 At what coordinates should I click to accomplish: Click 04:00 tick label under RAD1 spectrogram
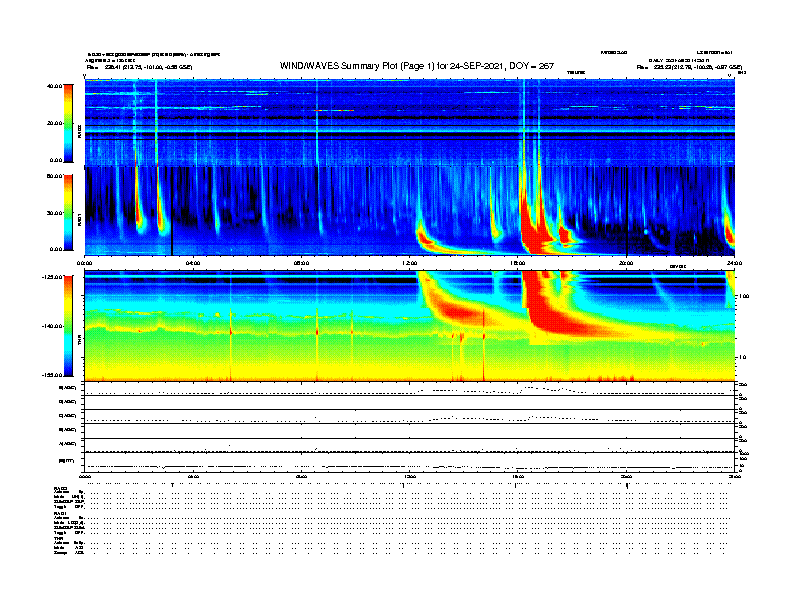point(193,263)
